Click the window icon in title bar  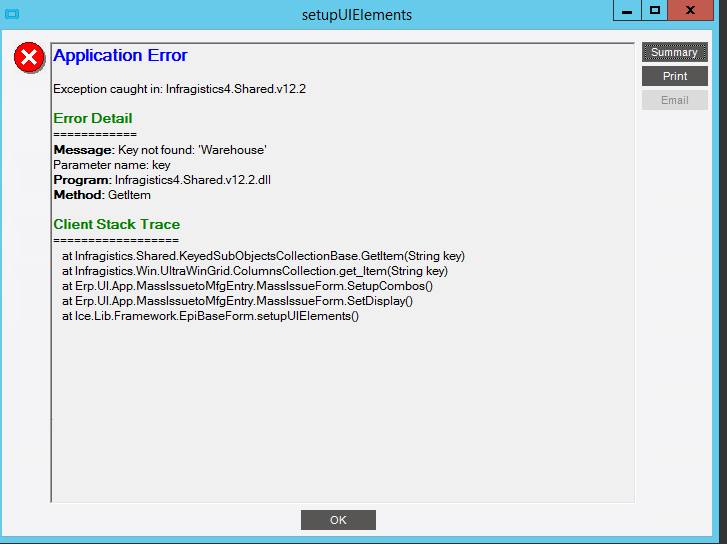click(x=12, y=14)
